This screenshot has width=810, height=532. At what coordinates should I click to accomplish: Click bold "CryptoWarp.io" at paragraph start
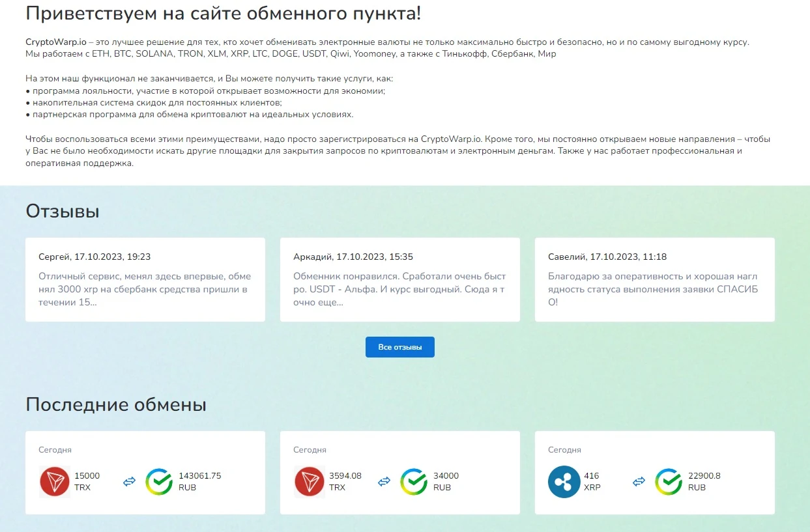[x=55, y=42]
